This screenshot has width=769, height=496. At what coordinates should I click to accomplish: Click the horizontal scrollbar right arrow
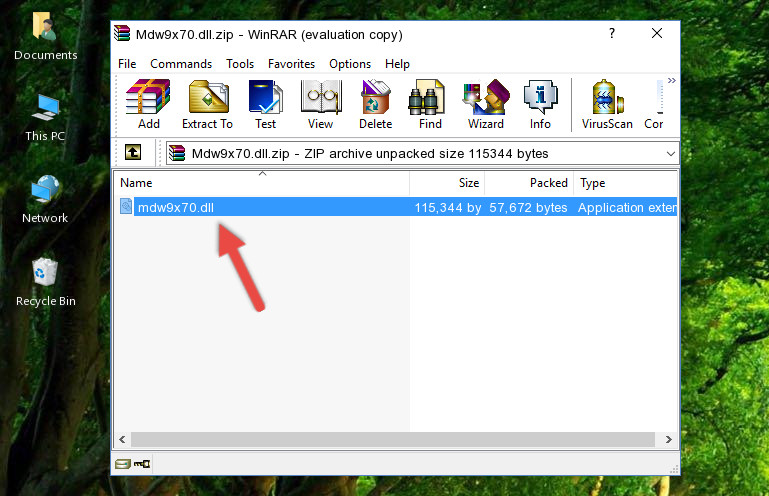coord(668,440)
